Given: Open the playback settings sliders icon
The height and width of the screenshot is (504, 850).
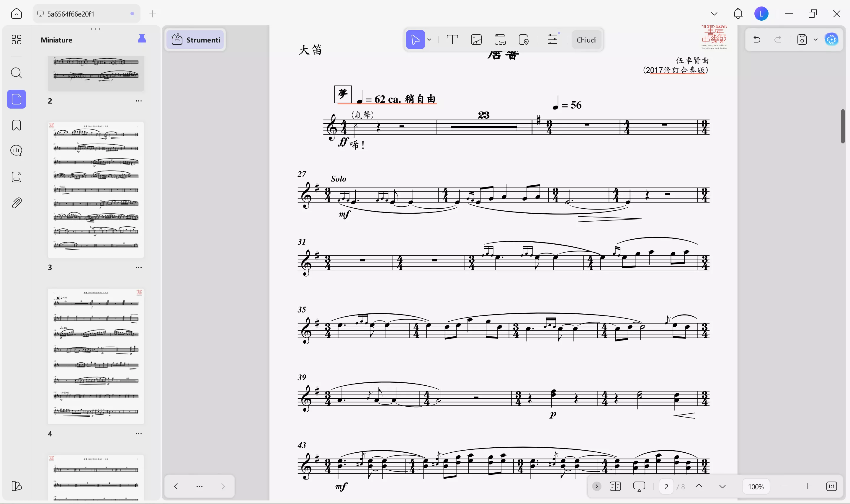Looking at the screenshot, I should [552, 40].
